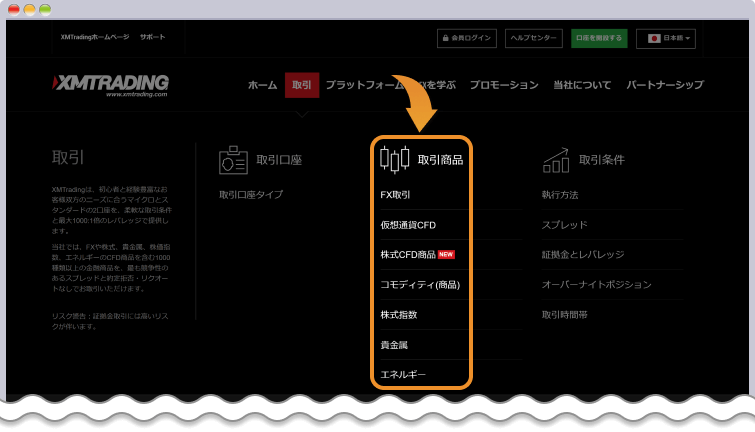Open the FX取引 link
Image resolution: width=755 pixels, height=432 pixels.
pos(395,195)
